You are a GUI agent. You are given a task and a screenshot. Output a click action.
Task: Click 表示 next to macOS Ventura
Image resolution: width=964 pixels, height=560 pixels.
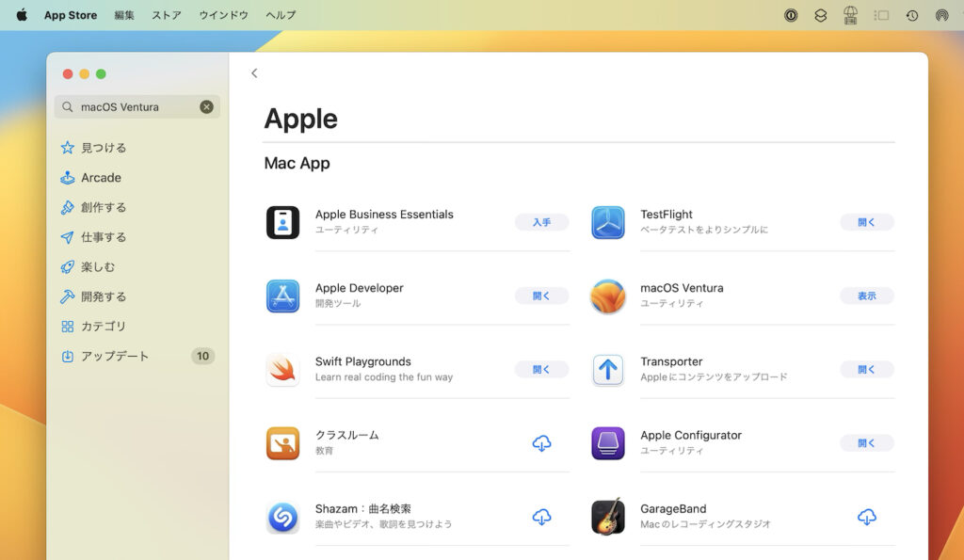(866, 296)
